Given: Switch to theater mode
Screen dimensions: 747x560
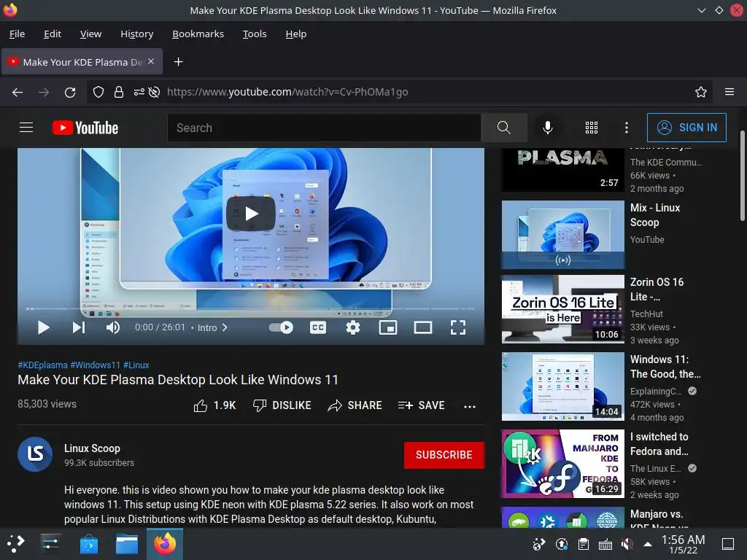Looking at the screenshot, I should coord(423,327).
